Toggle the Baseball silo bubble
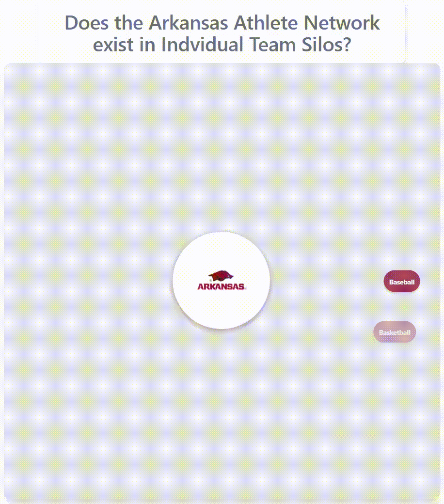 click(402, 282)
